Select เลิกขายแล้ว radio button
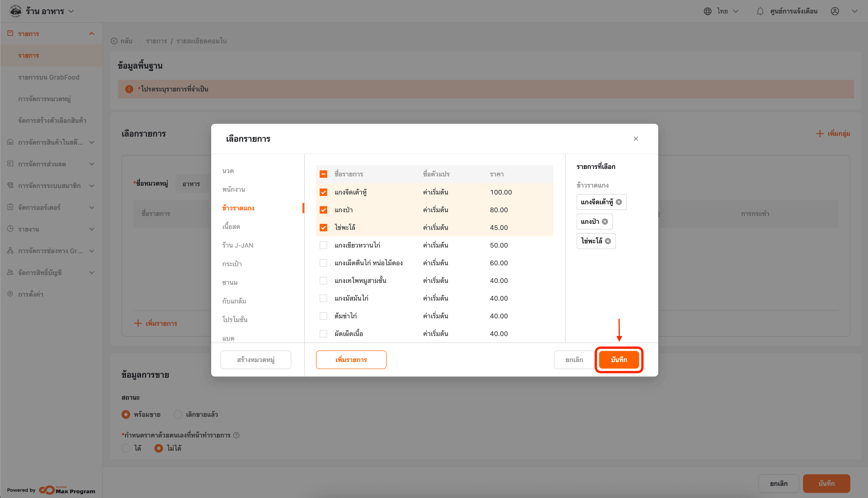The height and width of the screenshot is (498, 868). point(178,414)
